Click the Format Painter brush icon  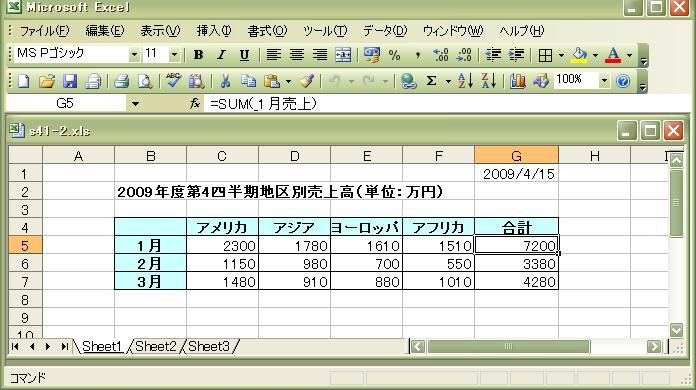click(x=307, y=81)
